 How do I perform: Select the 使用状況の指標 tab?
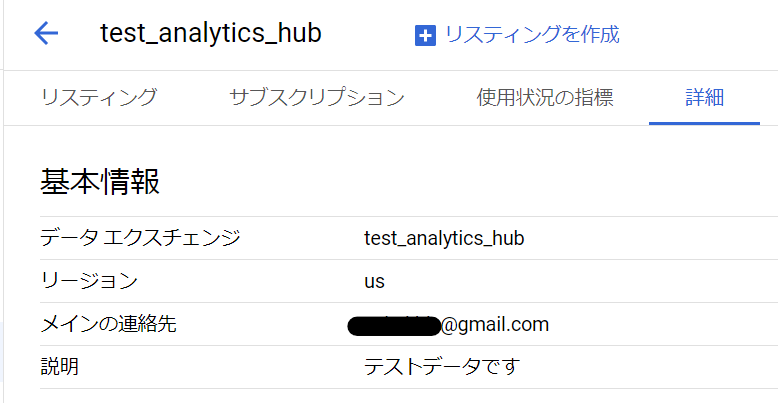tap(545, 97)
